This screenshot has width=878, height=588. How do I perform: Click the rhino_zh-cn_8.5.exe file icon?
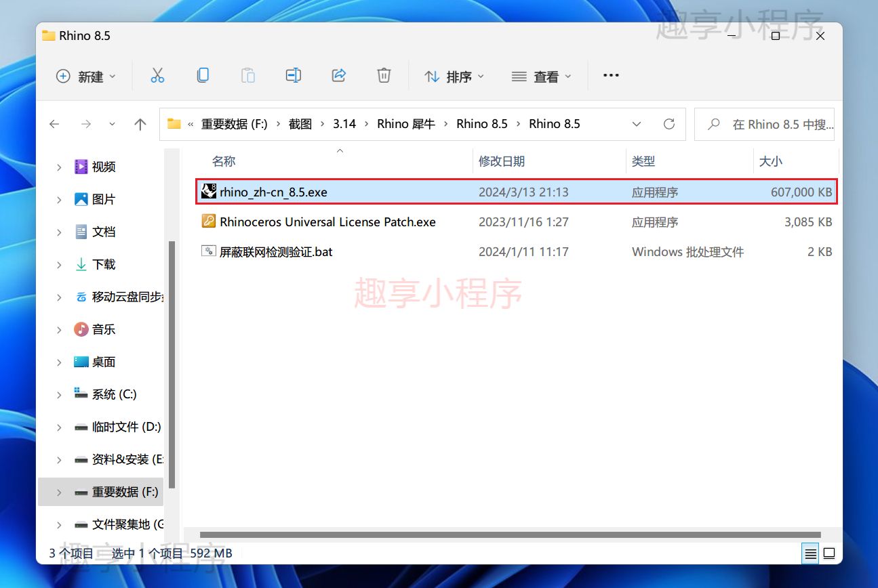[209, 192]
